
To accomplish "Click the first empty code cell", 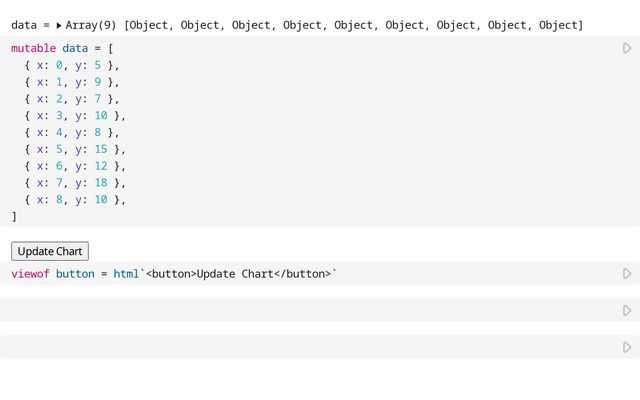I will pyautogui.click(x=300, y=311).
